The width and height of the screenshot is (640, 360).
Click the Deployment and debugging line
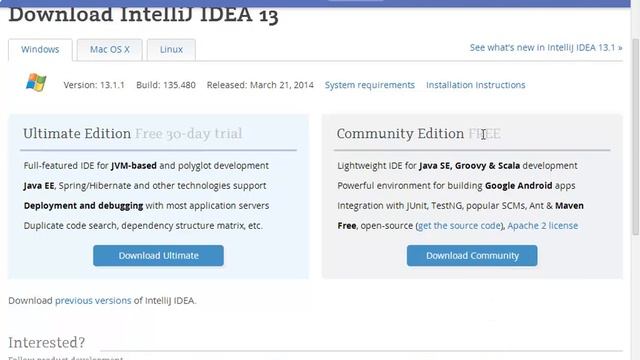(146, 206)
